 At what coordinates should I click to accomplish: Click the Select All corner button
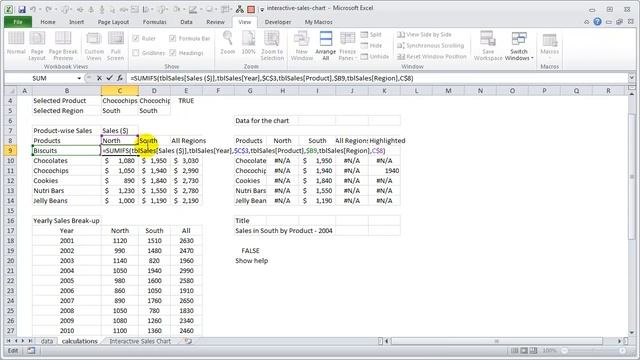11,91
